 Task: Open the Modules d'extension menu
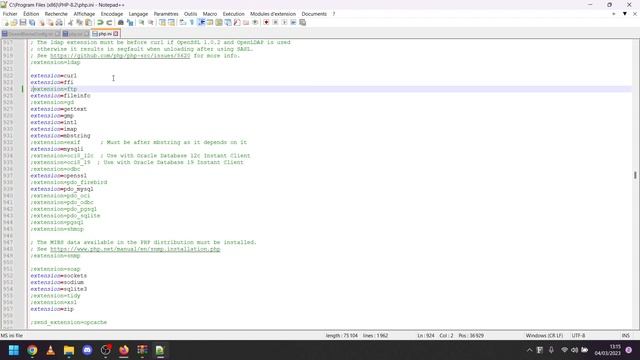point(273,14)
